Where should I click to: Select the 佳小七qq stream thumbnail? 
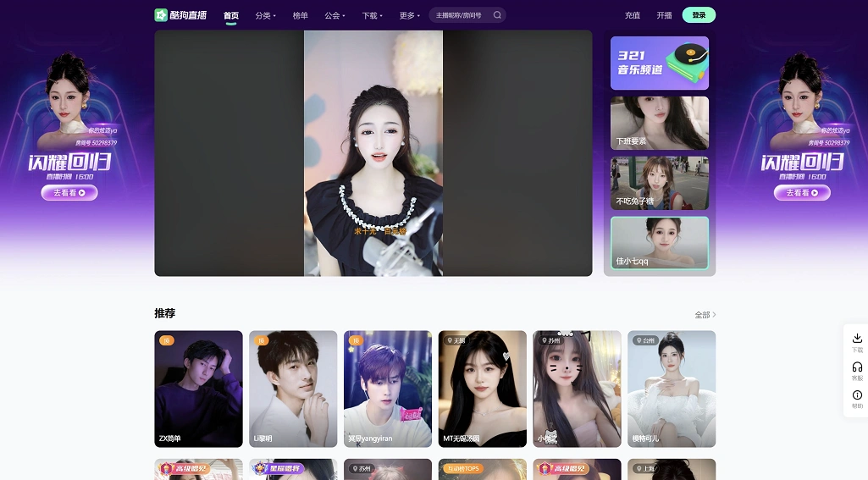click(659, 243)
